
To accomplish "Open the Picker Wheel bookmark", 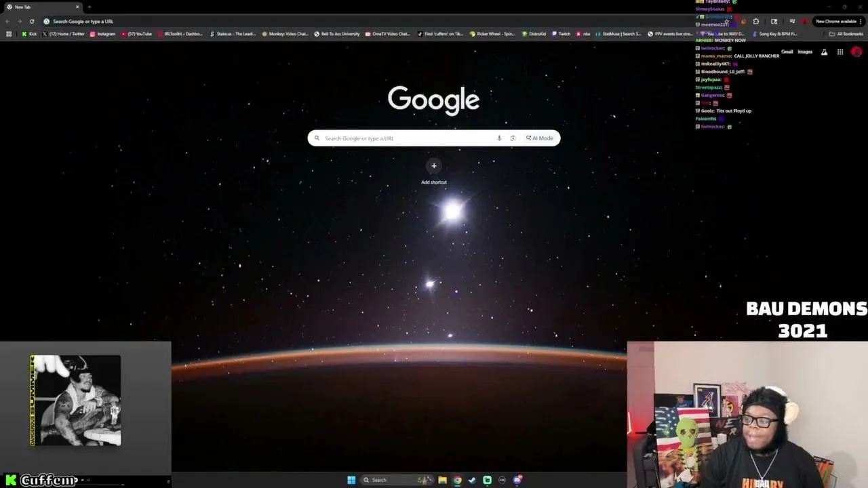I will point(492,34).
